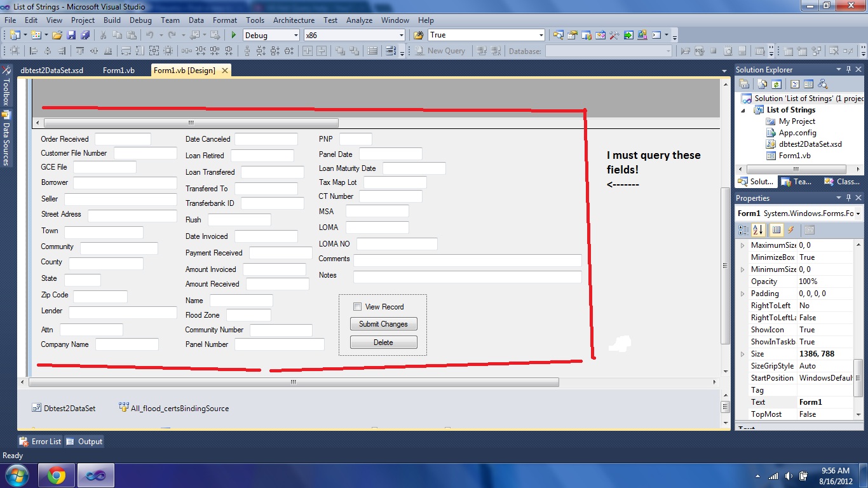Viewport: 868px width, 488px height.
Task: Click the Open File folder icon
Action: point(57,36)
